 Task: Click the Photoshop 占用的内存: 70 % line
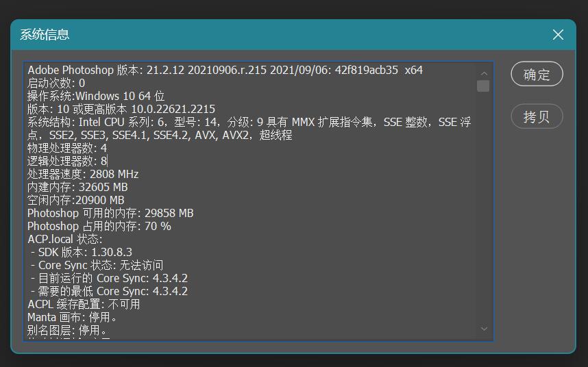[x=99, y=226]
